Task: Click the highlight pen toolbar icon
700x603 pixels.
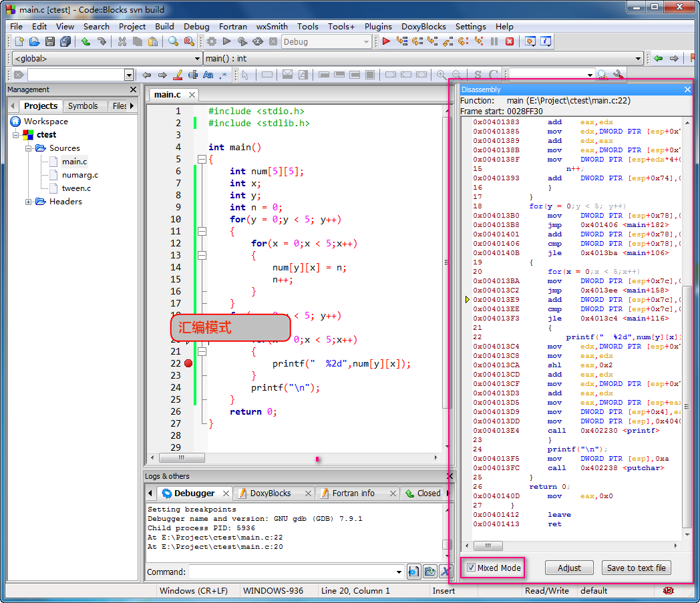Action: point(178,75)
